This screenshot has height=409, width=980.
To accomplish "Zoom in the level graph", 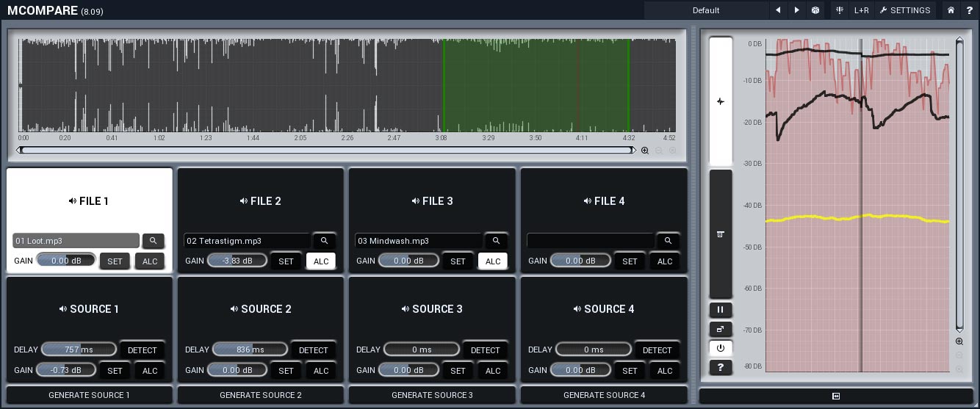I will click(959, 341).
